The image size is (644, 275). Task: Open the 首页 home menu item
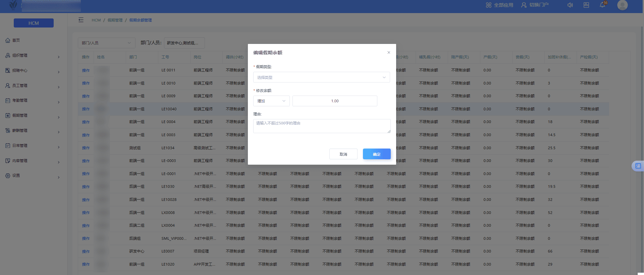click(16, 40)
